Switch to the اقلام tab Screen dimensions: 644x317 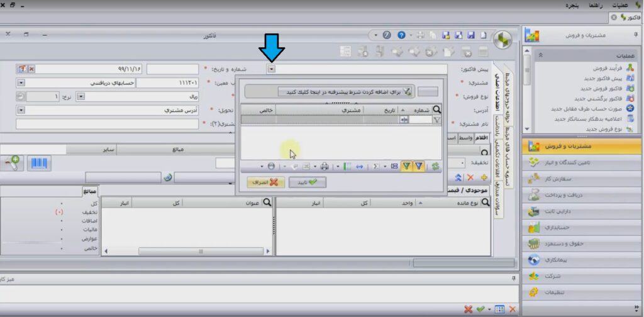(x=481, y=138)
